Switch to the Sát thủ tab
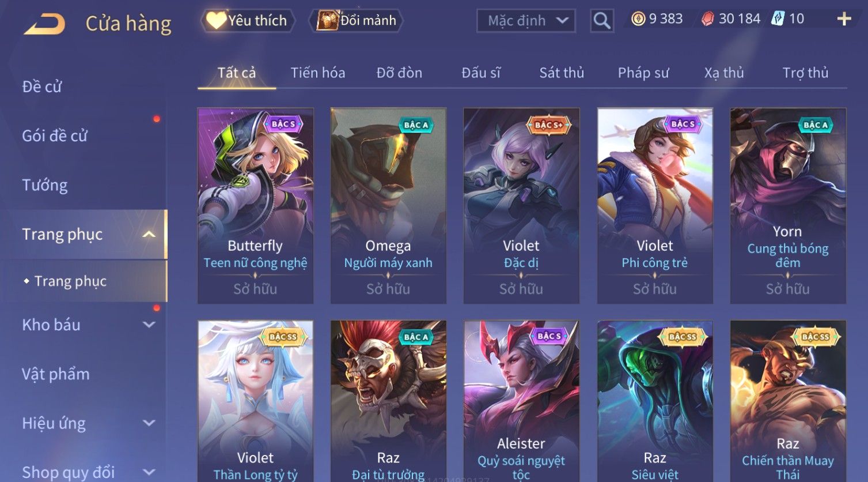The height and width of the screenshot is (482, 868). tap(562, 73)
